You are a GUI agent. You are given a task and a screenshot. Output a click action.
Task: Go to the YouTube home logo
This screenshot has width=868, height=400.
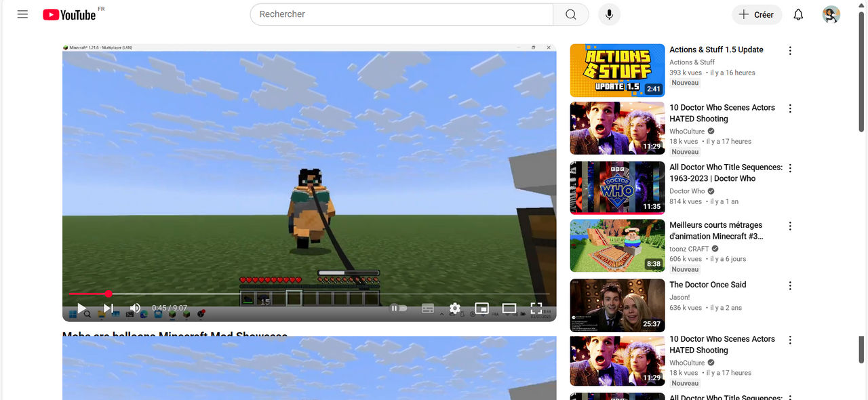(69, 14)
